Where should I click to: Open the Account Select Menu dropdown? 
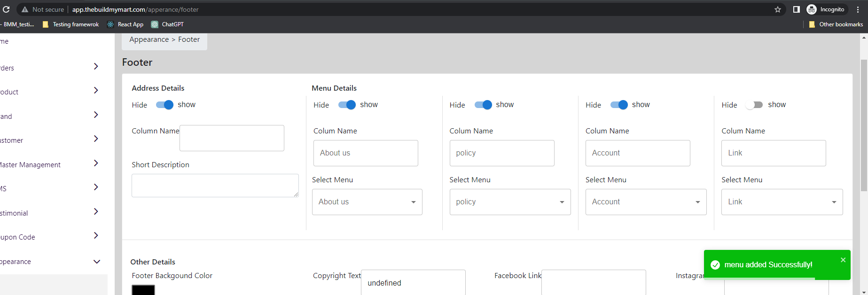tap(646, 202)
